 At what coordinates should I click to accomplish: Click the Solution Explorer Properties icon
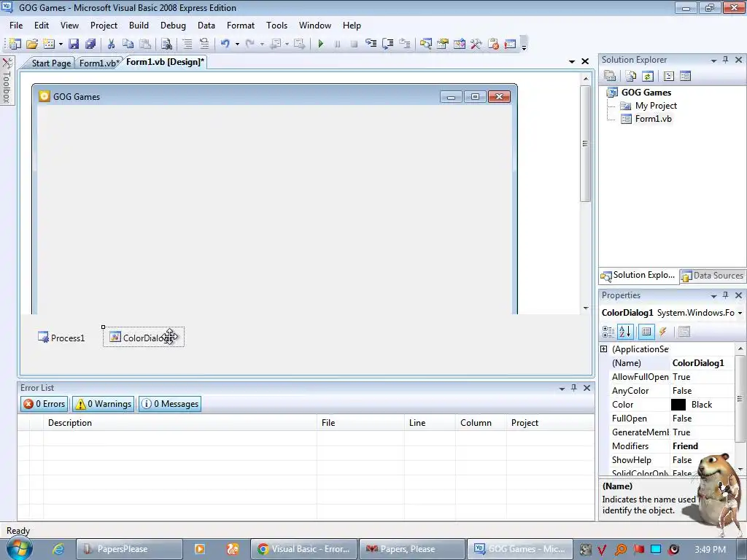coord(610,76)
